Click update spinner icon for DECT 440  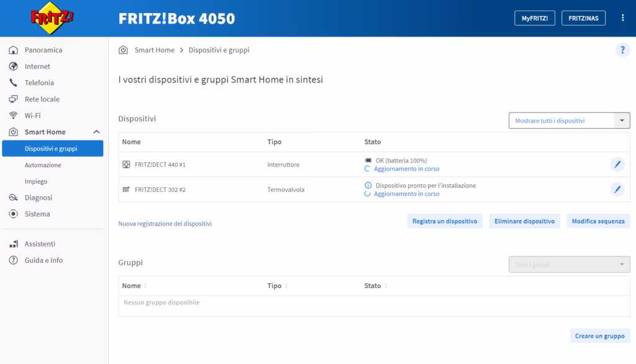367,169
